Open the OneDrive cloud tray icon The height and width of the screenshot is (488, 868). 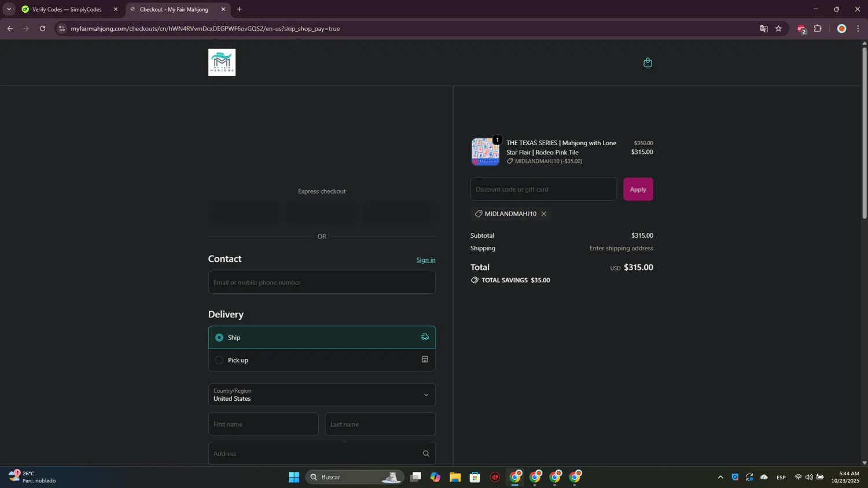pos(764,477)
